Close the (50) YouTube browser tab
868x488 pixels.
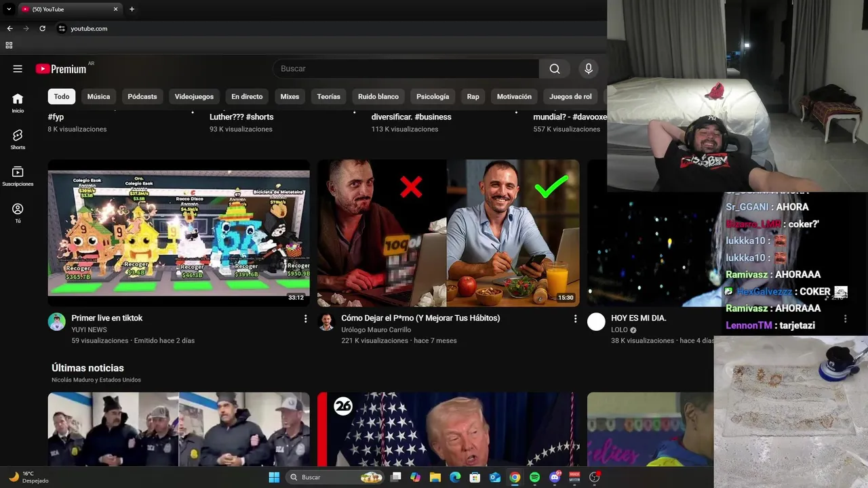pos(115,9)
